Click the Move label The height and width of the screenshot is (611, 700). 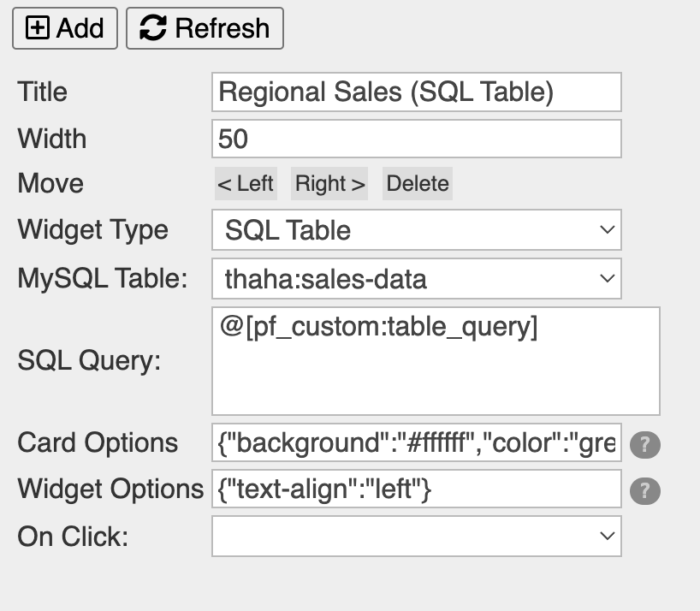point(50,184)
